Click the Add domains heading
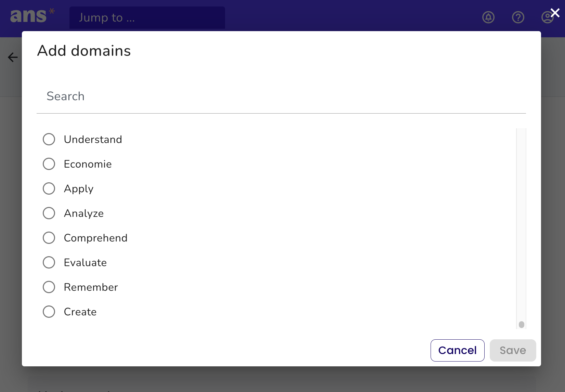The height and width of the screenshot is (392, 565). pos(84,51)
